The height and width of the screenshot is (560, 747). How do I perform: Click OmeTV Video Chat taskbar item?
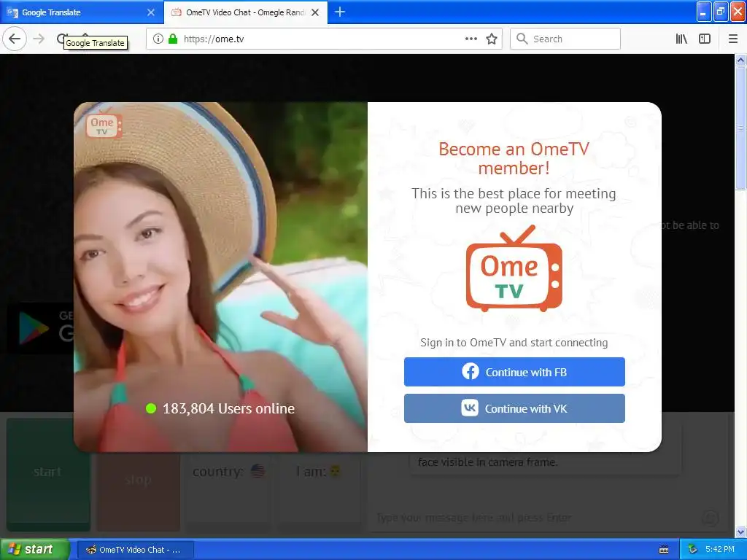136,550
